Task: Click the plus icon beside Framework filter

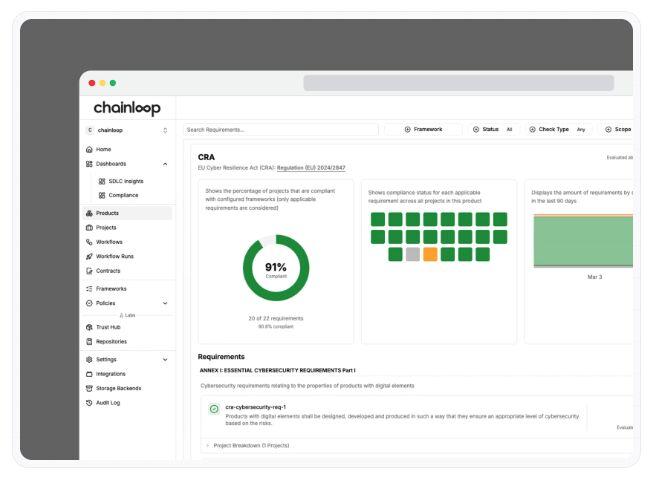Action: pos(407,129)
